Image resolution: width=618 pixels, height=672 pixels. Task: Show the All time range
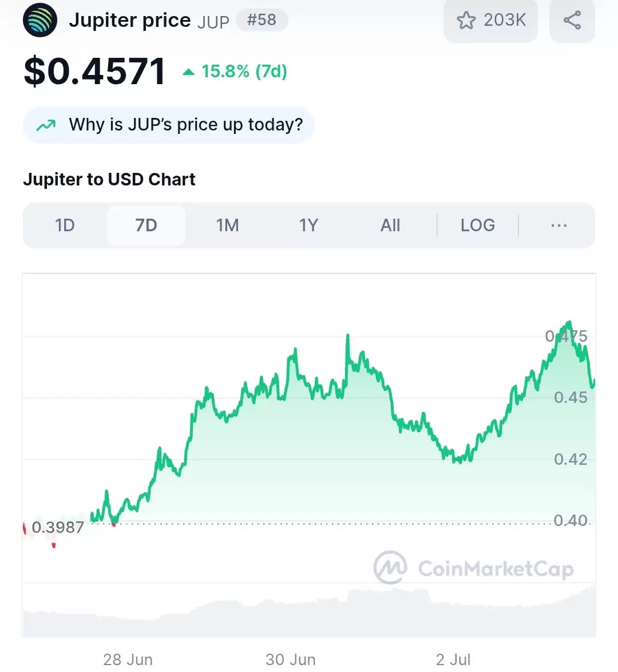coord(390,226)
